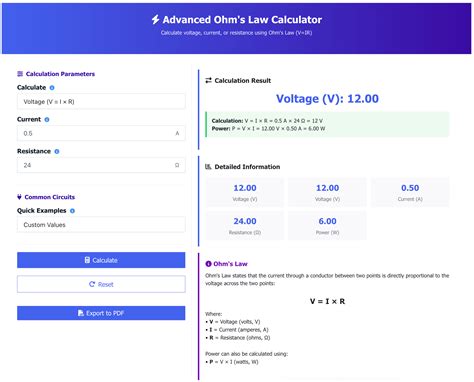Click the header subtitle about V=IR
The width and height of the screenshot is (474, 382).
(236, 33)
